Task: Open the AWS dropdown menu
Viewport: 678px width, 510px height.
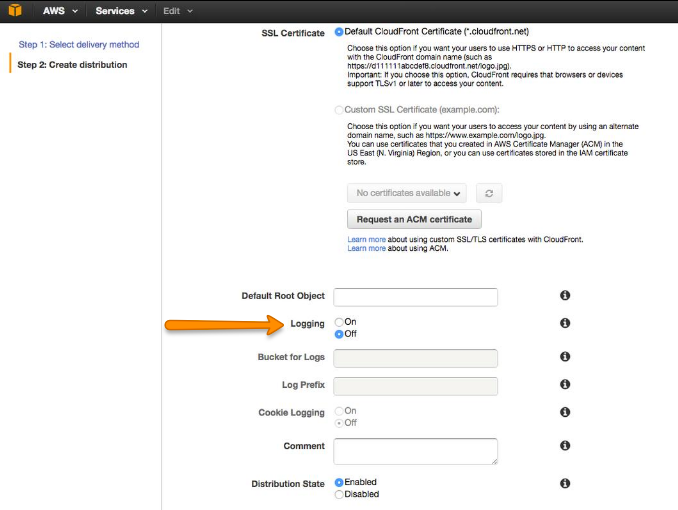Action: click(x=60, y=11)
